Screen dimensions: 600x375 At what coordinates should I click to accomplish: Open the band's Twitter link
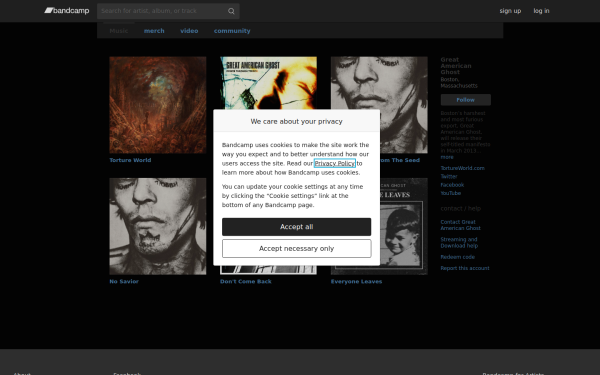click(449, 176)
